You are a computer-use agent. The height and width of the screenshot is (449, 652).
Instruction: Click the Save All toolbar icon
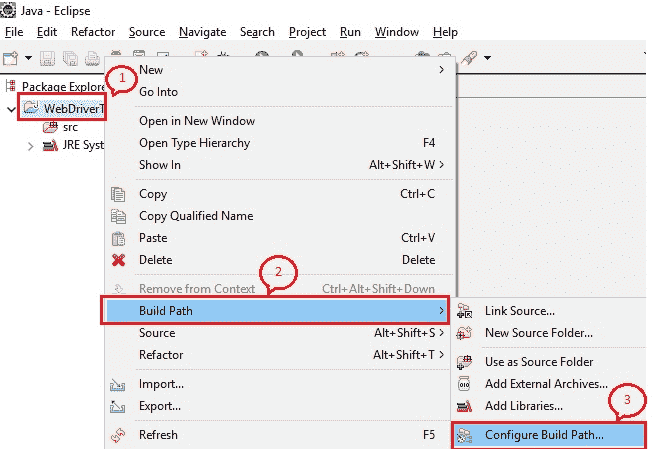(x=70, y=58)
